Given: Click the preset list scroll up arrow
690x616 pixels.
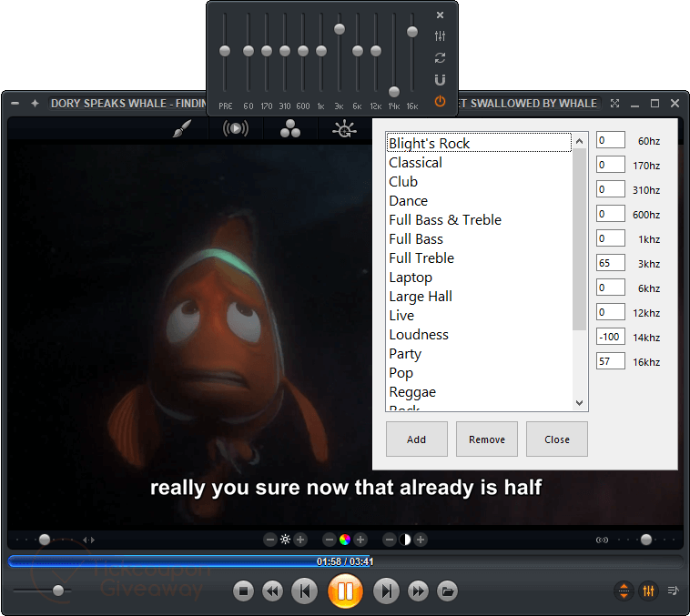Looking at the screenshot, I should 580,141.
